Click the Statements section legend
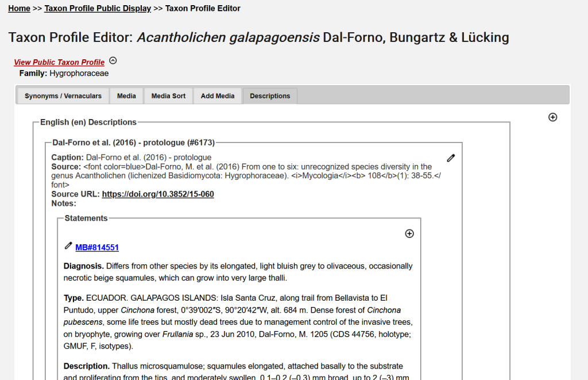Image resolution: width=588 pixels, height=380 pixels. (x=86, y=218)
